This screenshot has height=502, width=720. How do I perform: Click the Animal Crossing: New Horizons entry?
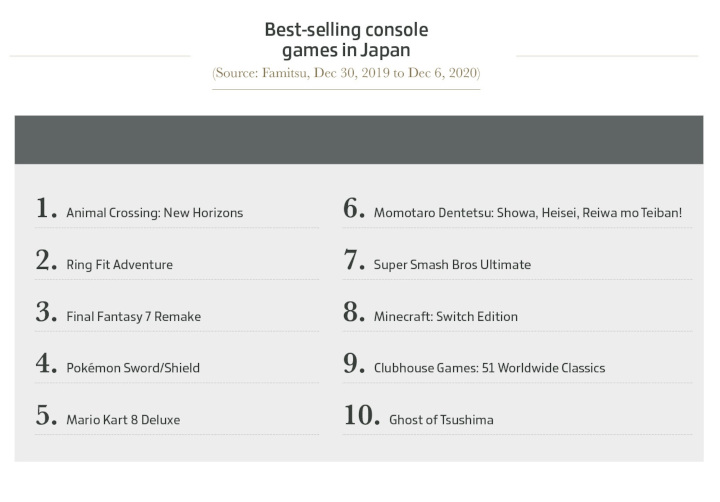click(154, 213)
